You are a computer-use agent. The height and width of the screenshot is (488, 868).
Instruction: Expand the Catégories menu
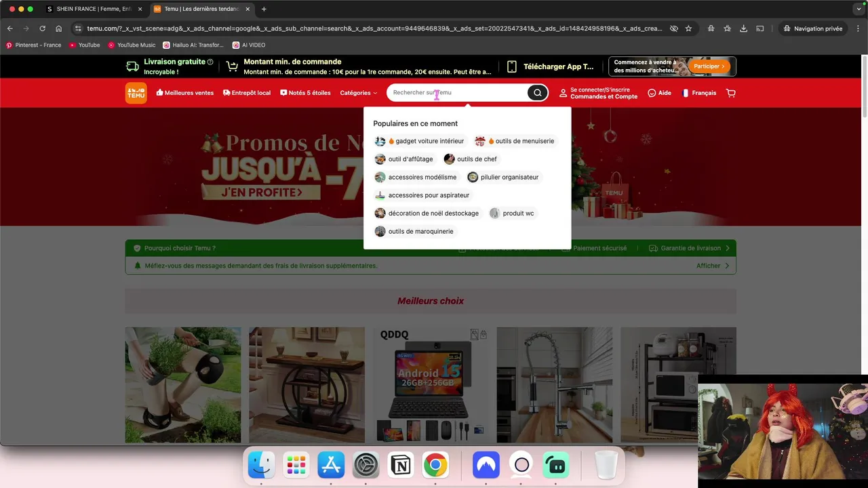coord(359,93)
